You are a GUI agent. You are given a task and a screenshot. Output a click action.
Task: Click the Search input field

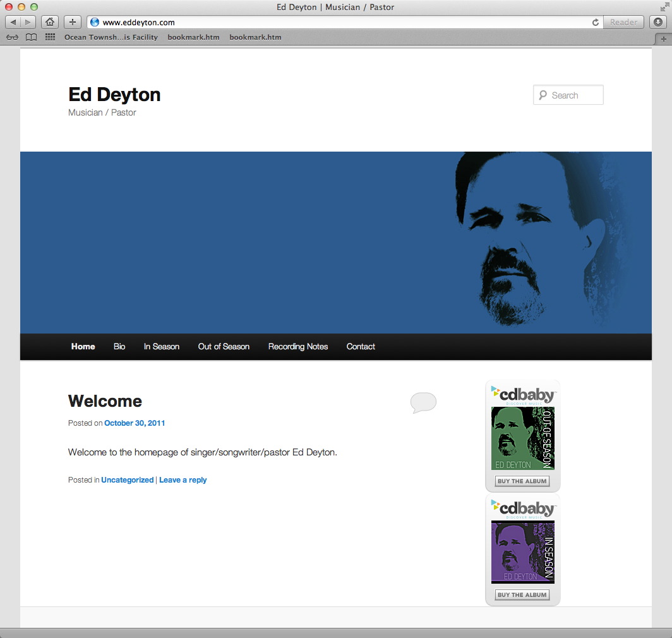click(568, 95)
